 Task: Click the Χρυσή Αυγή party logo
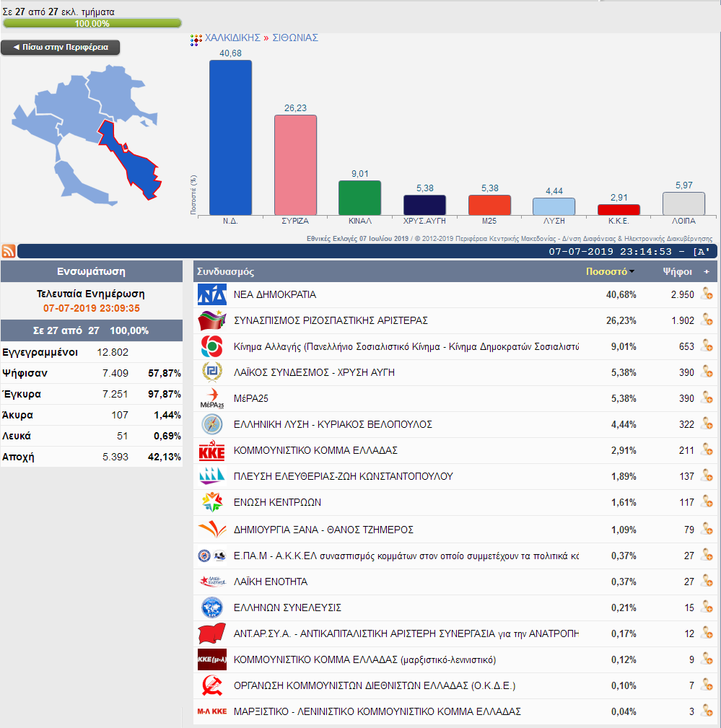212,372
